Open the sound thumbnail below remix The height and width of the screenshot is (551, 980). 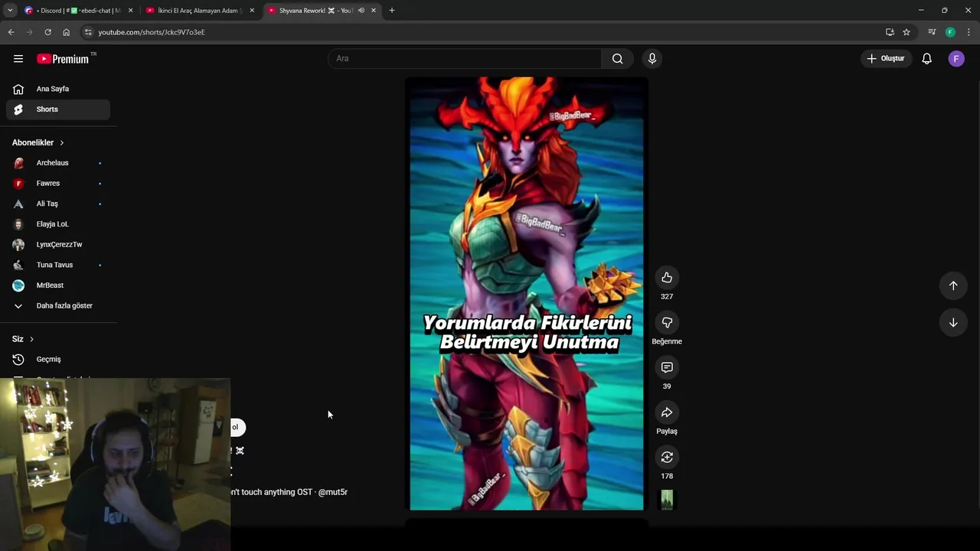pos(667,500)
